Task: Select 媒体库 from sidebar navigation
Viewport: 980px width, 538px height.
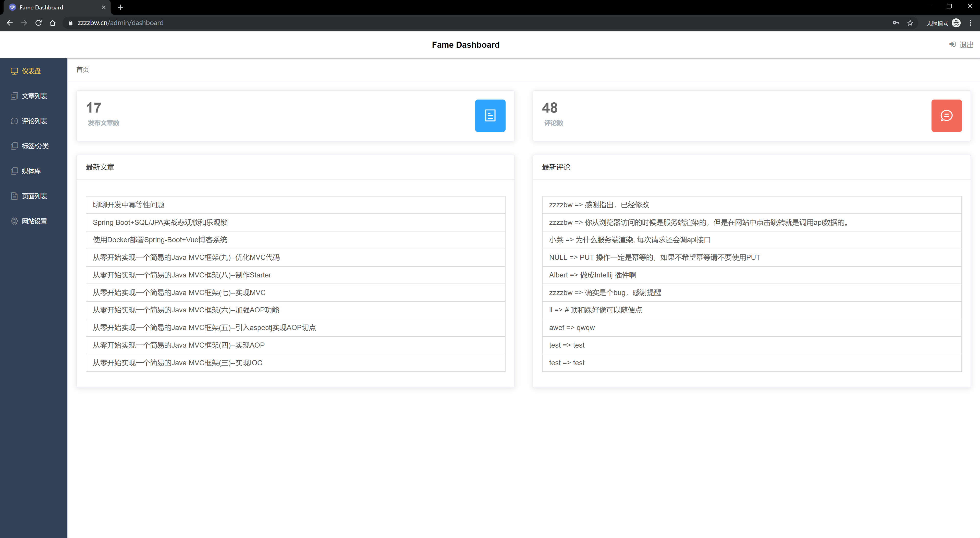Action: pyautogui.click(x=31, y=171)
